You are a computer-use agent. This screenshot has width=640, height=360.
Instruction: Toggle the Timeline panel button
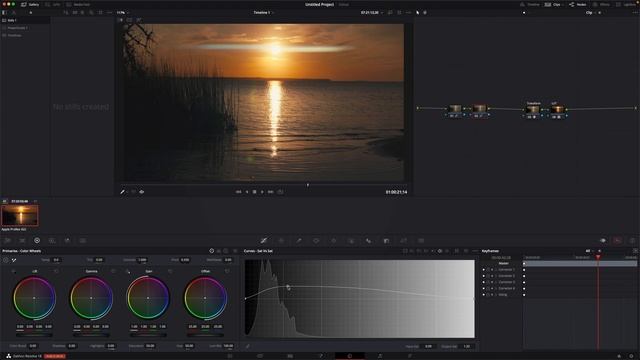[x=530, y=4]
